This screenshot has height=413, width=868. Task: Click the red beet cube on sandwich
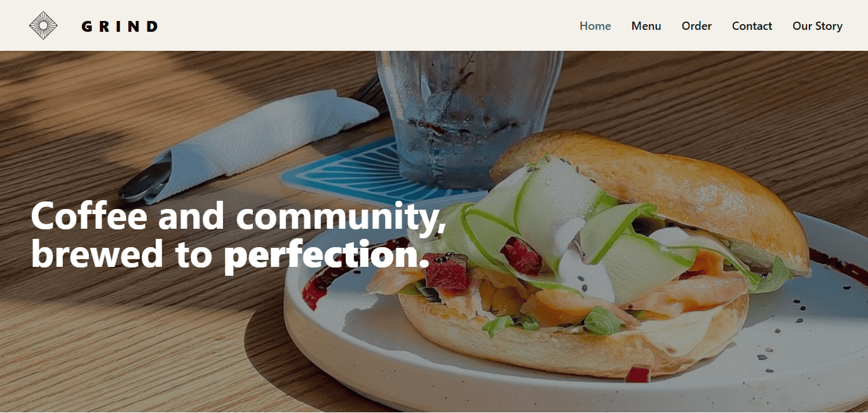(520, 256)
